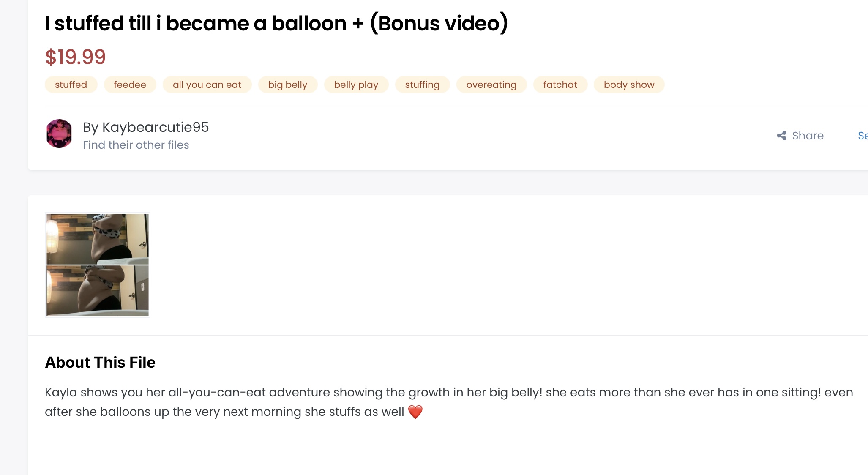Click the partially visible link beside Share

tap(862, 136)
